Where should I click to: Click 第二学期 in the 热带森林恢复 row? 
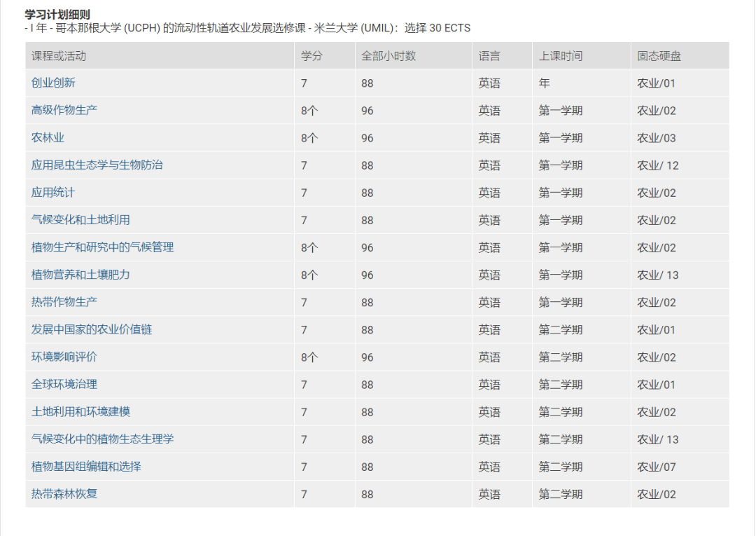(560, 495)
